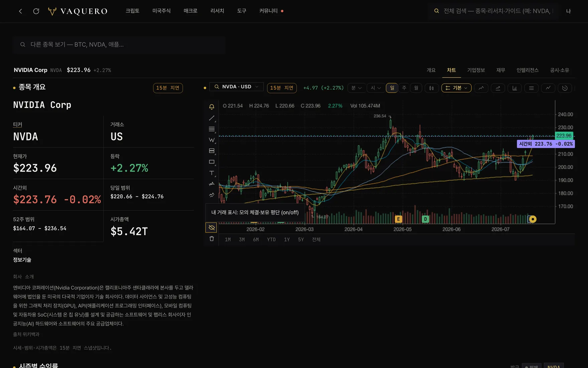Switch chart interval to 일 (daily)

pos(392,88)
